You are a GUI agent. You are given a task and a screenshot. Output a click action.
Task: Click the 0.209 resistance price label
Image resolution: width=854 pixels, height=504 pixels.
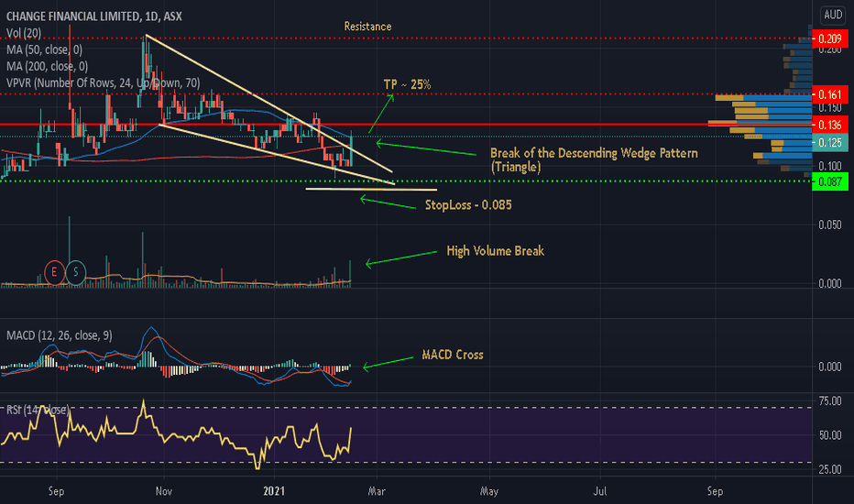point(830,38)
